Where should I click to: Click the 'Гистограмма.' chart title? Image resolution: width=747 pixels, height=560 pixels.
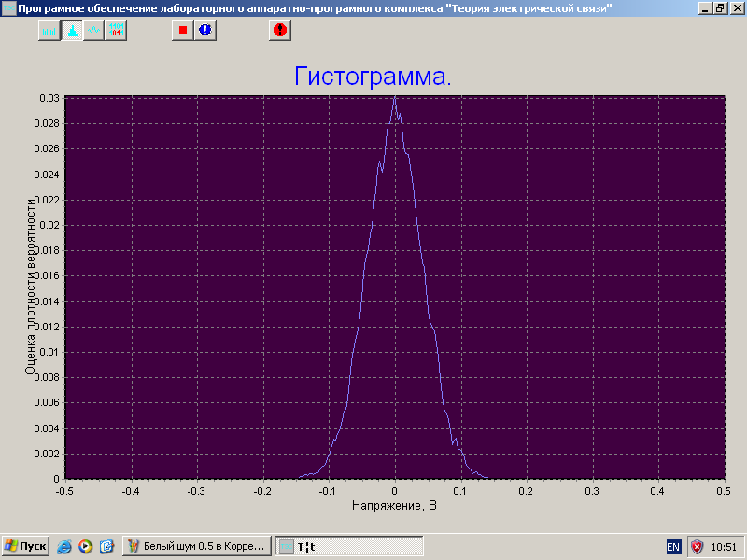tap(373, 77)
